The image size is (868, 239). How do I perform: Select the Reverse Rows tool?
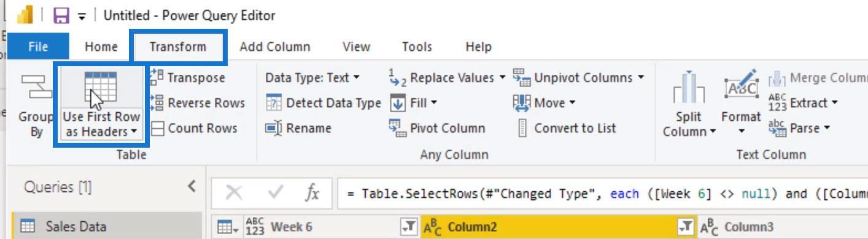tap(198, 103)
